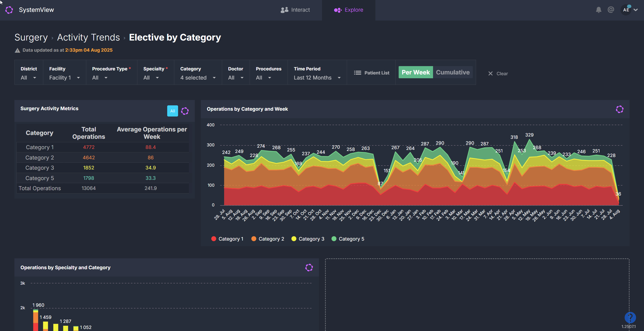Click the SystemView logo icon
Image resolution: width=644 pixels, height=331 pixels.
point(9,10)
